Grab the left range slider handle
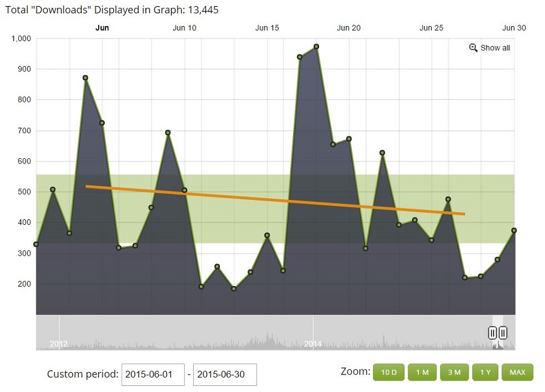This screenshot has width=545, height=392. pyautogui.click(x=492, y=333)
